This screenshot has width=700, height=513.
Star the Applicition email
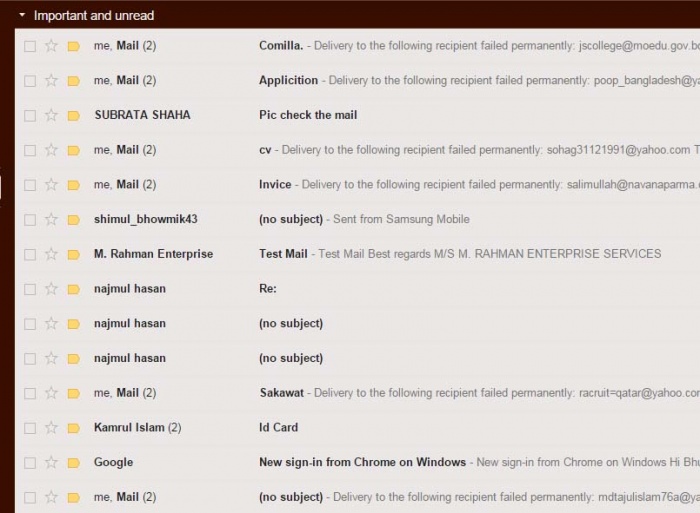point(51,80)
